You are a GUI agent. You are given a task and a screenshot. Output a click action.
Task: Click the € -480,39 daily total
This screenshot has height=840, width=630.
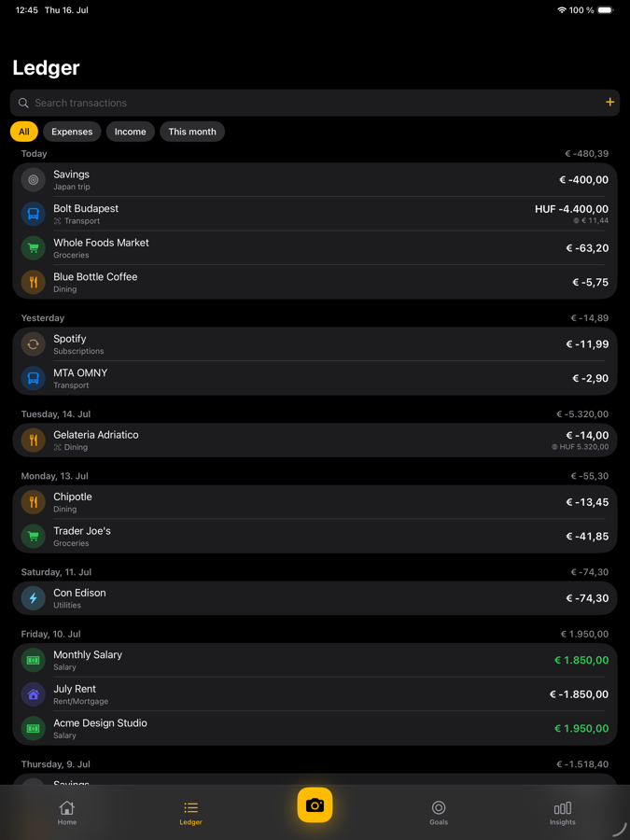pyautogui.click(x=587, y=154)
